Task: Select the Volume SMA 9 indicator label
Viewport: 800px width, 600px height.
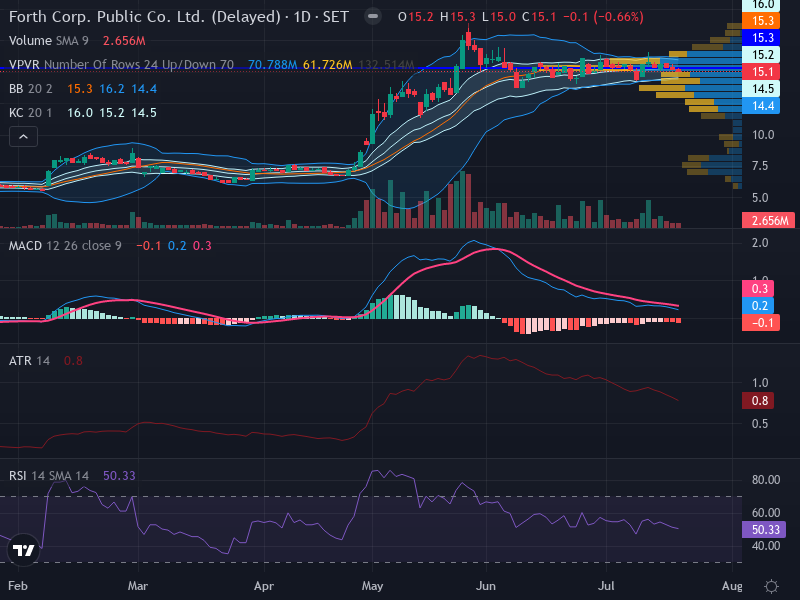Action: pyautogui.click(x=48, y=41)
